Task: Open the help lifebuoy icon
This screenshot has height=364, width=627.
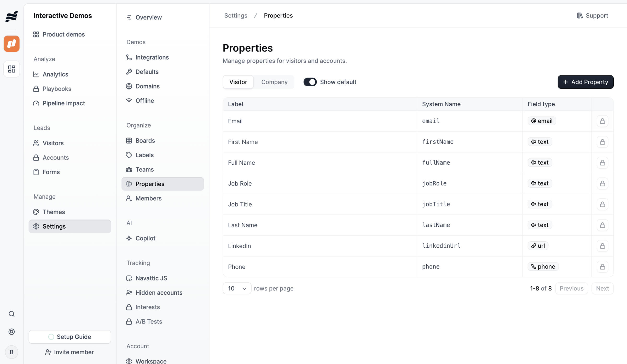Action: [11, 332]
